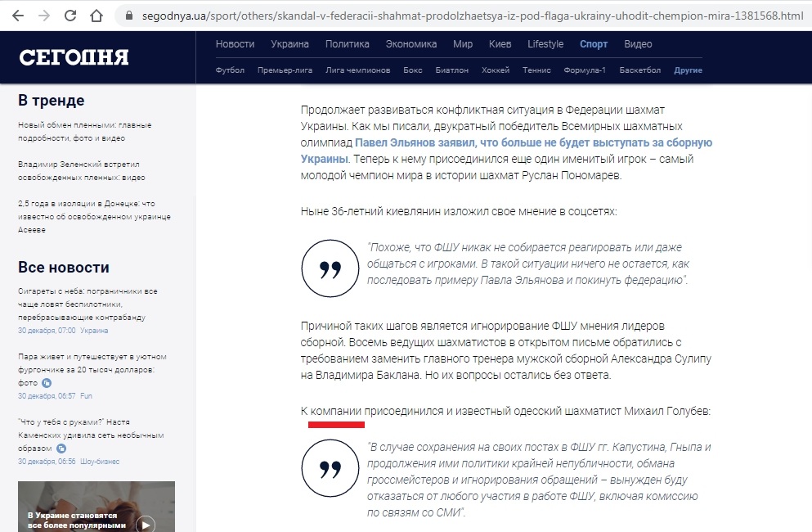Open the Шоу-бизнес category tag
The height and width of the screenshot is (532, 812).
pyautogui.click(x=100, y=461)
